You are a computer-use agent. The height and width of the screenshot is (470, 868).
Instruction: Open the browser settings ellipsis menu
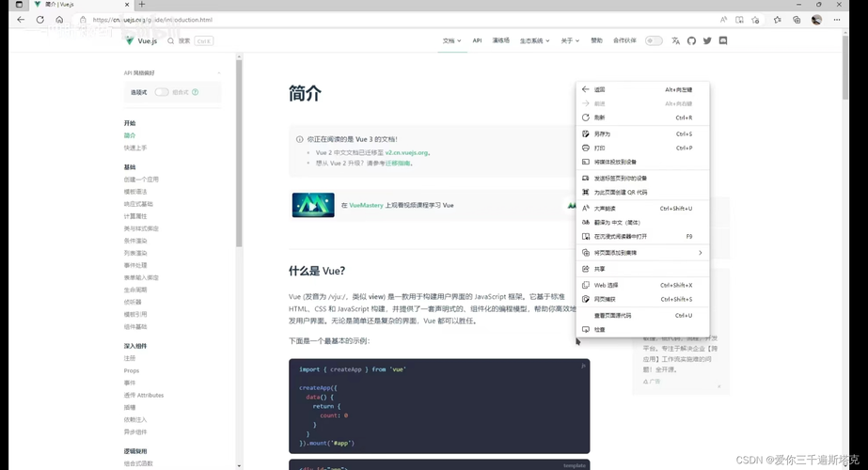(x=836, y=20)
